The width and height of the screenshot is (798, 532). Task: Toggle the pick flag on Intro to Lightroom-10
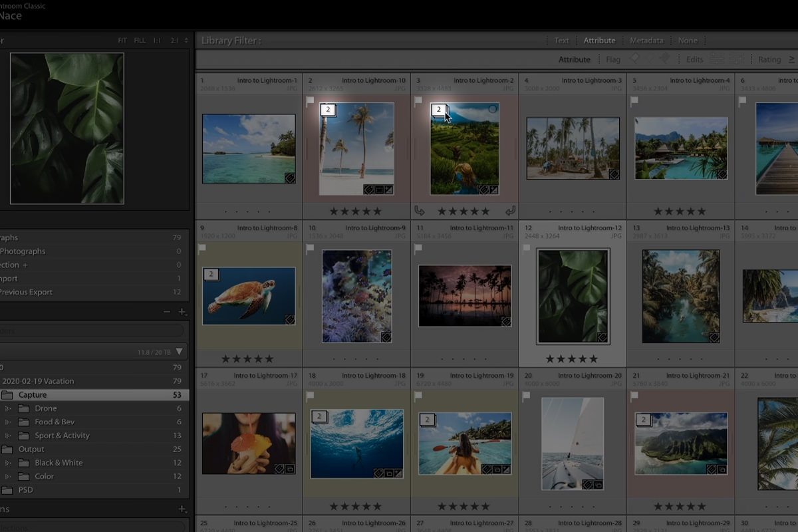pyautogui.click(x=309, y=100)
